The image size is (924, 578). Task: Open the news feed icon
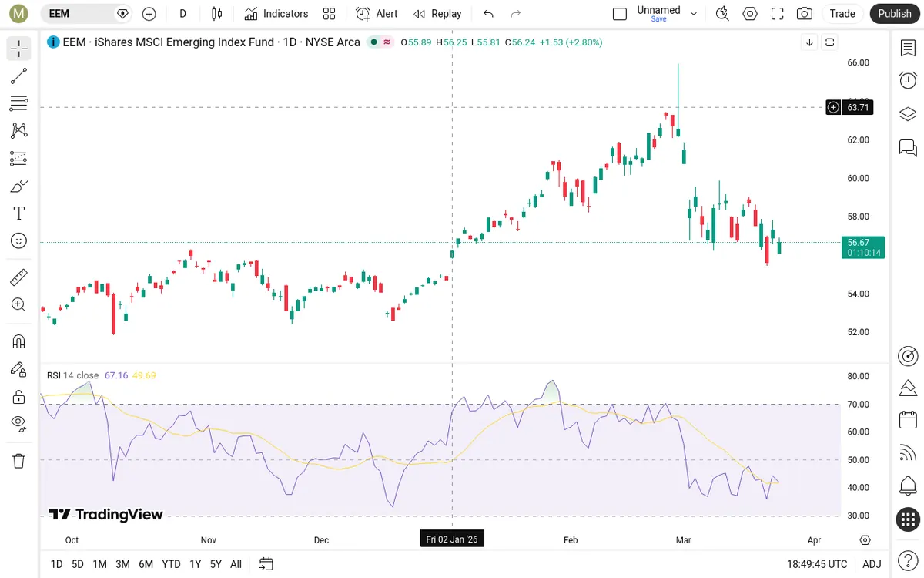pos(908,453)
